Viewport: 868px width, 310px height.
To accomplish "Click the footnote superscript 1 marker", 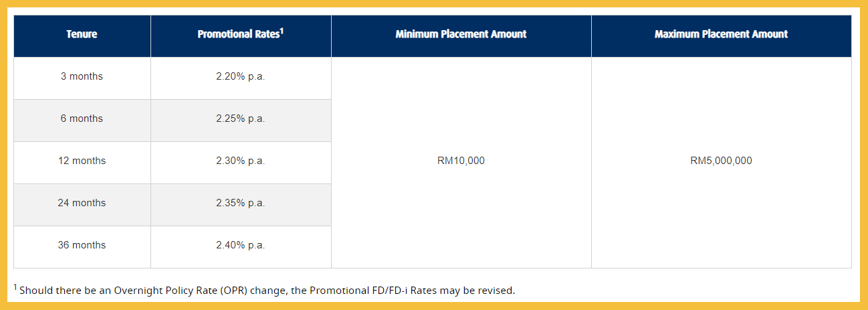I will pos(15,287).
